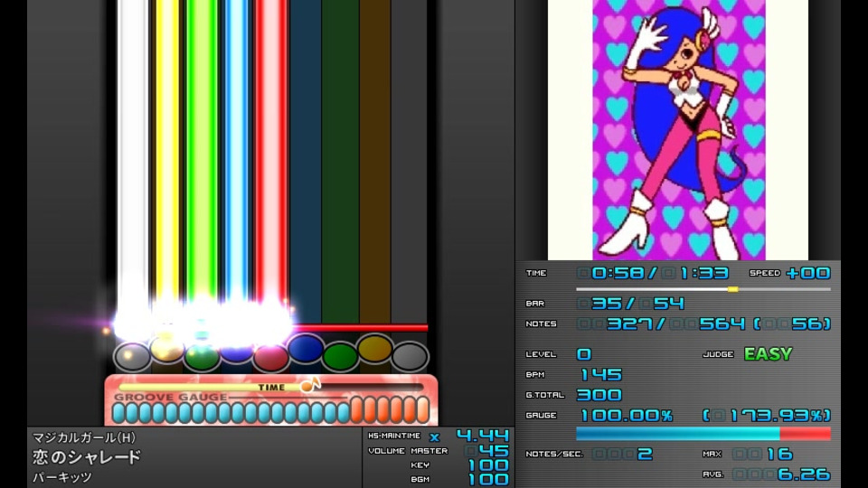The image size is (868, 488).
Task: Click the LEVEL value 0
Action: click(584, 354)
